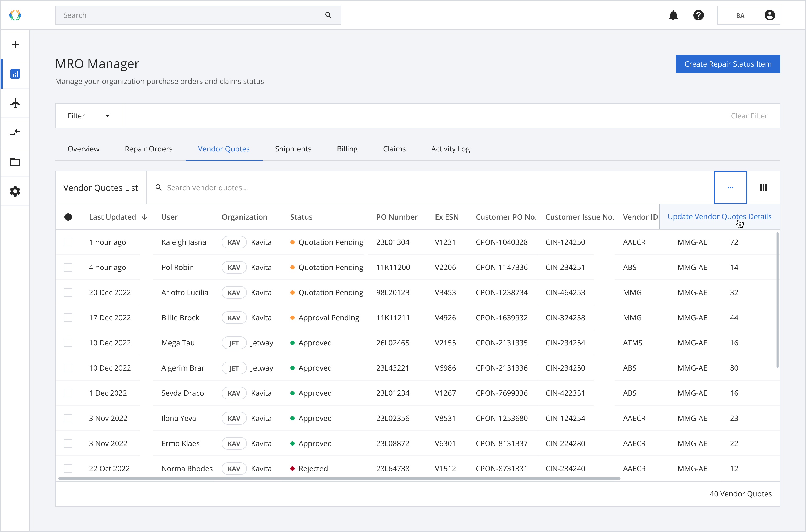Sort by Status column header
This screenshot has width=806, height=532.
301,217
